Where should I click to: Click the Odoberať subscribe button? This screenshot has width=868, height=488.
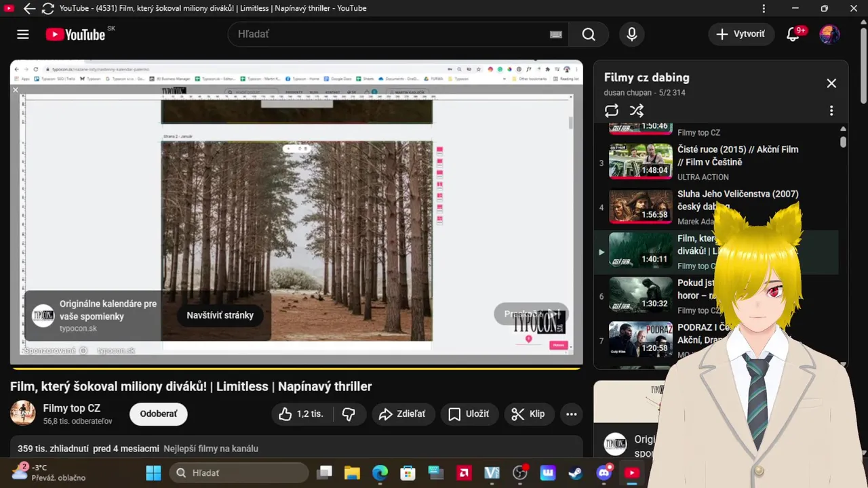click(x=159, y=413)
